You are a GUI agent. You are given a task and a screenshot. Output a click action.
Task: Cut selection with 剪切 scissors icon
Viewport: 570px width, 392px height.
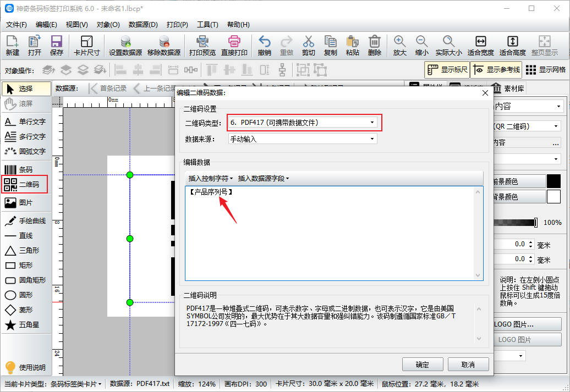click(x=308, y=46)
